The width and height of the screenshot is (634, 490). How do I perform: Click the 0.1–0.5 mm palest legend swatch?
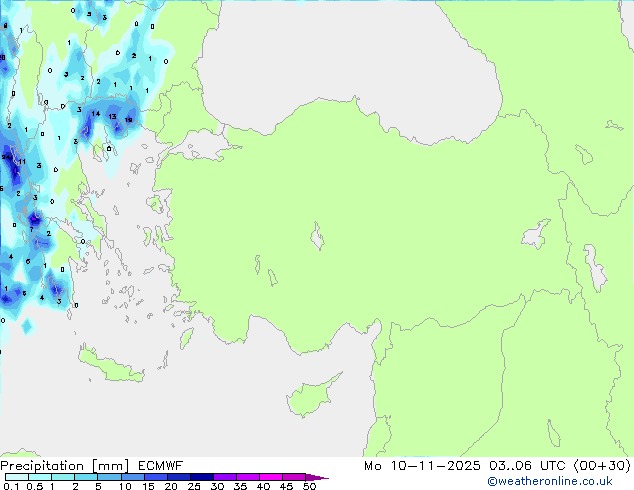(17, 477)
